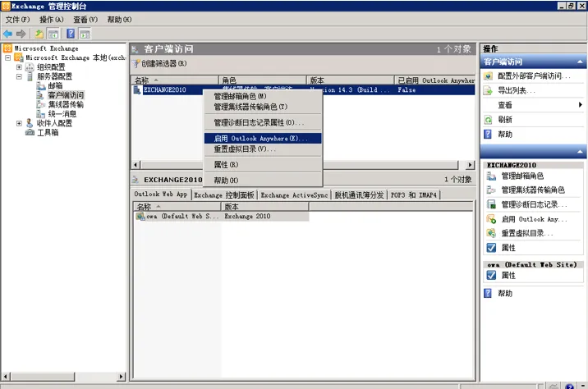
Task: Switch to 脱机通讯簿分发 tab
Action: pyautogui.click(x=359, y=194)
